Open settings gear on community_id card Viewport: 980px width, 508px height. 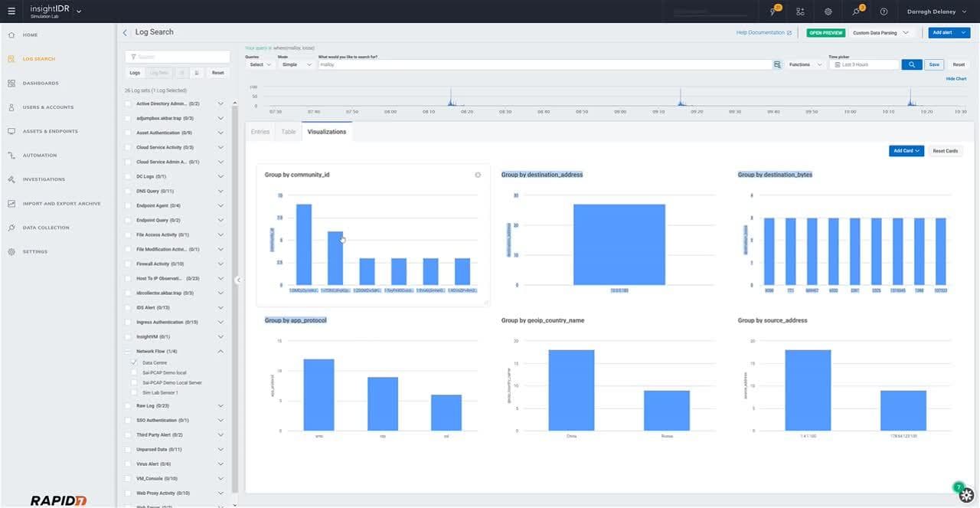(x=478, y=175)
